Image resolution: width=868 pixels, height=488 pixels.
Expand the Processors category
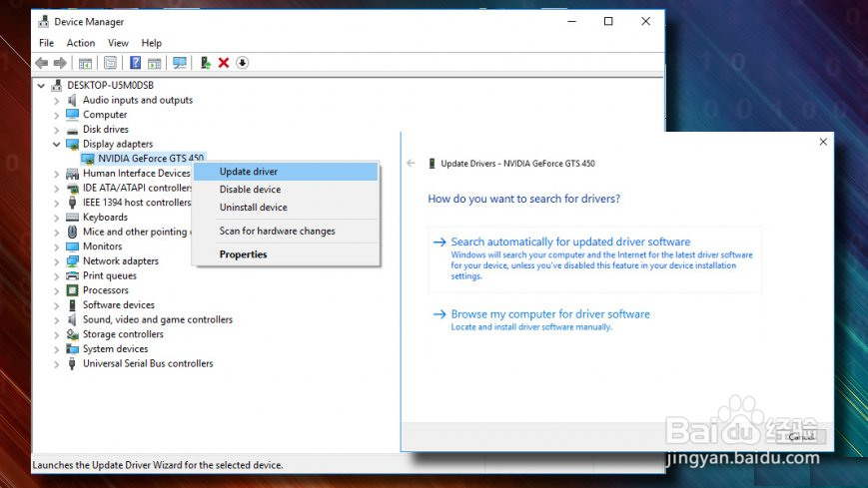(x=56, y=290)
